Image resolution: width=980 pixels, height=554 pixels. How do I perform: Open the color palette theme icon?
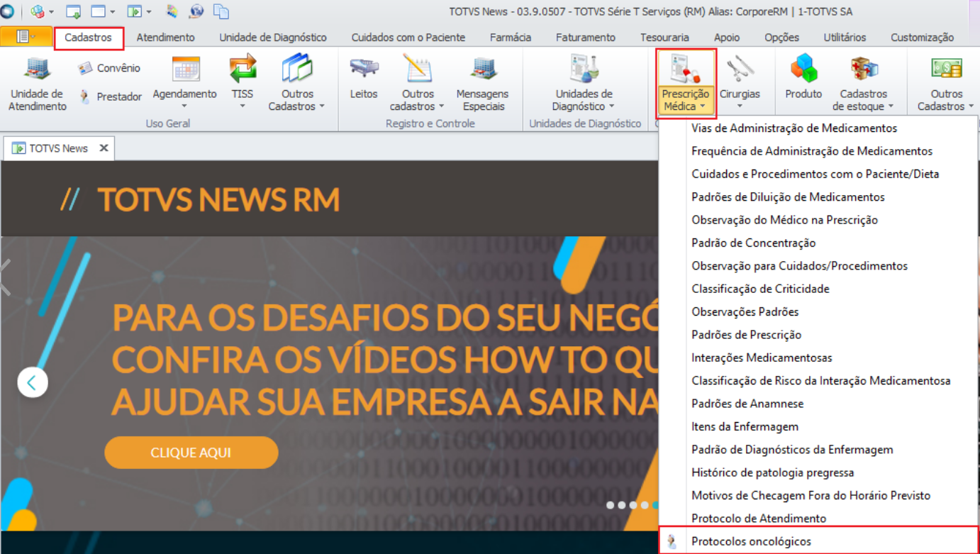point(172,11)
